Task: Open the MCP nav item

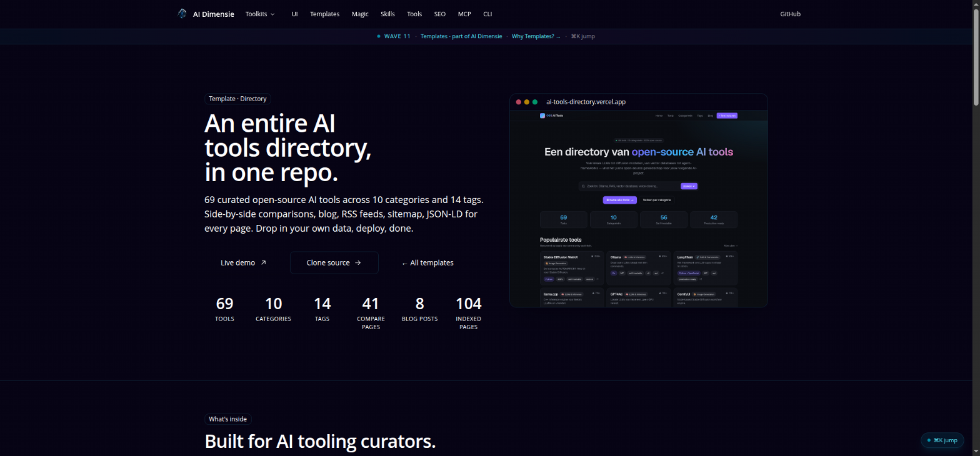Action: click(464, 14)
